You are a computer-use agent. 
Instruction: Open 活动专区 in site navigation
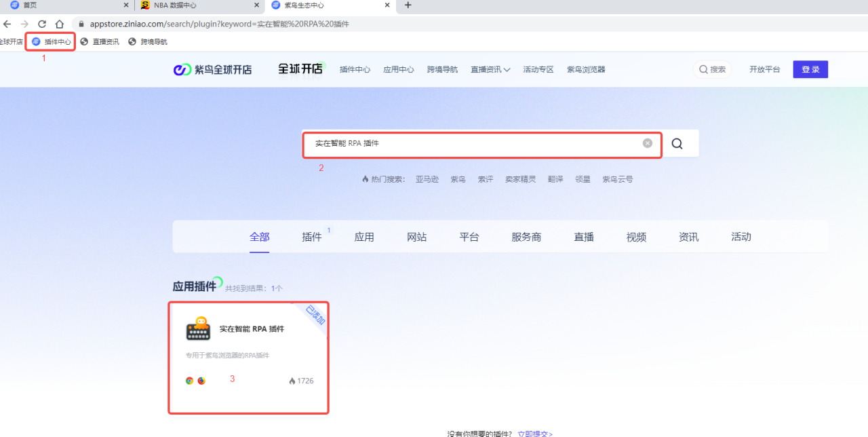click(x=538, y=69)
